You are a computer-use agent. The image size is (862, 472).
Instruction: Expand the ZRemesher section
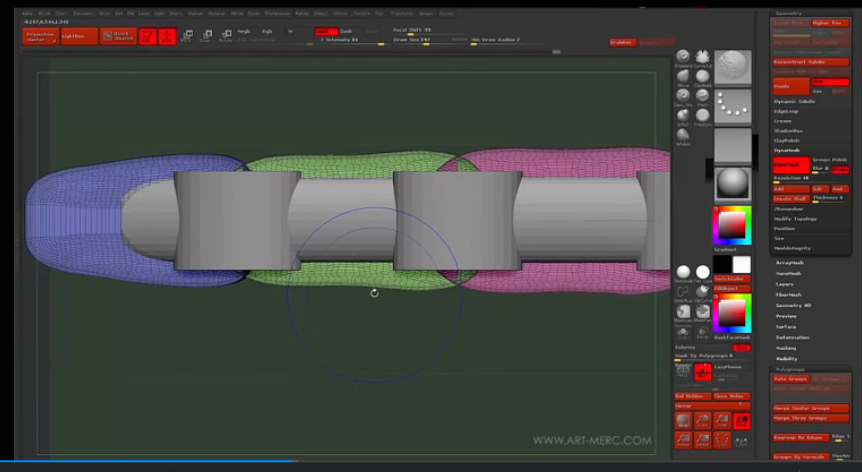click(788, 209)
